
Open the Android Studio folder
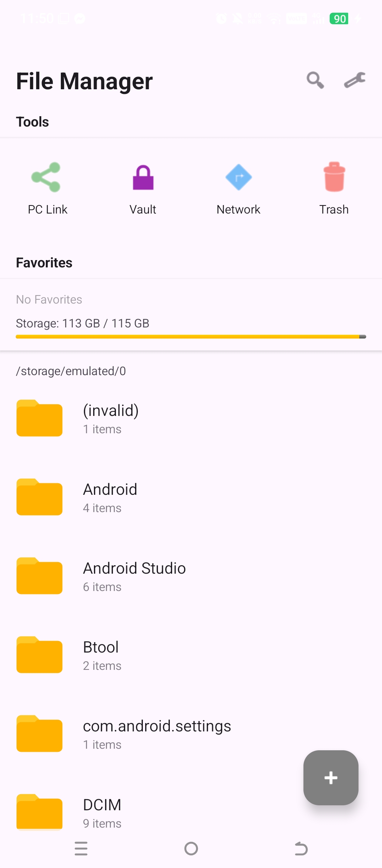[x=191, y=577]
